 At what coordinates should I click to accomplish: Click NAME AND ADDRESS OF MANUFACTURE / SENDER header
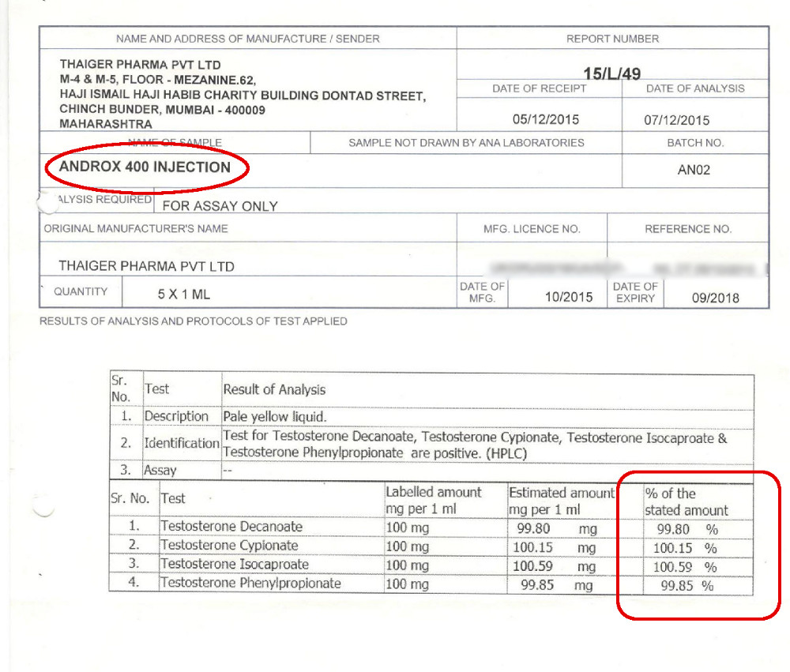click(x=248, y=39)
